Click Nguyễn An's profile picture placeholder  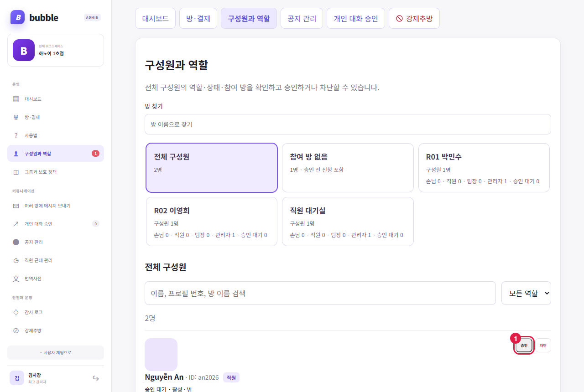coord(161,355)
